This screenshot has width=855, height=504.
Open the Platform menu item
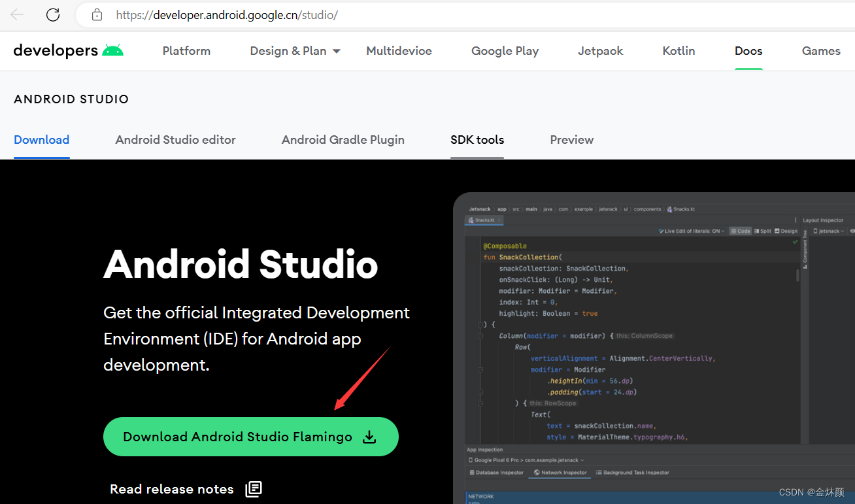click(186, 50)
